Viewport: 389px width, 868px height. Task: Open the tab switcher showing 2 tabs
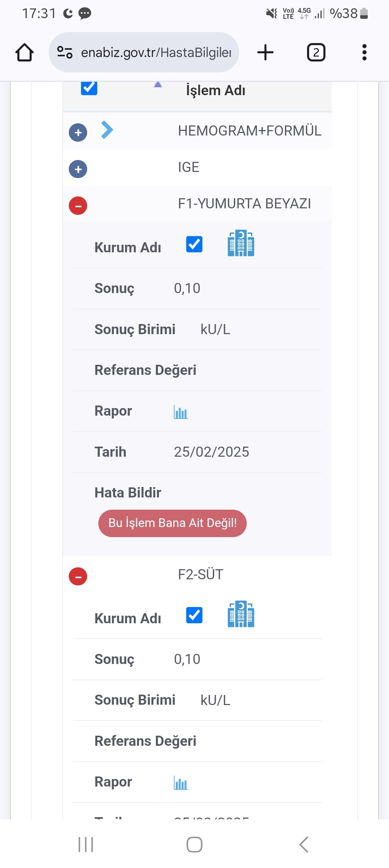[x=316, y=53]
